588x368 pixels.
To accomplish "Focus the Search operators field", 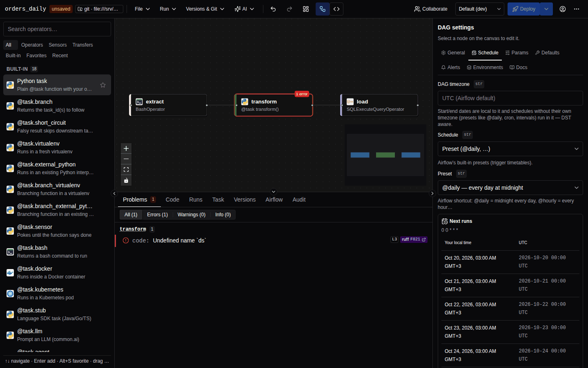I will (57, 29).
